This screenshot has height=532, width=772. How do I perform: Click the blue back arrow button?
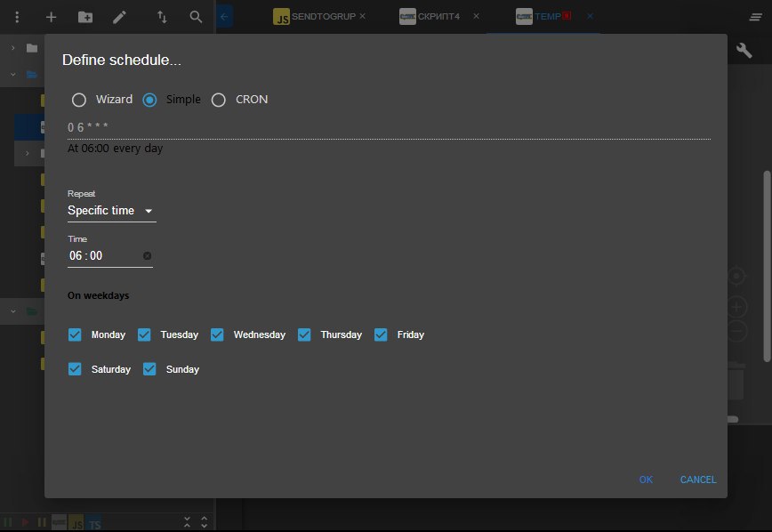(224, 17)
